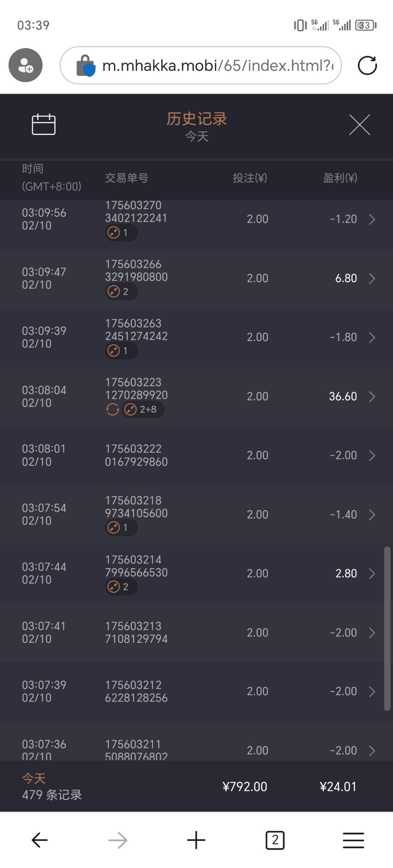
Task: Open the calendar date picker icon
Action: pyautogui.click(x=43, y=124)
